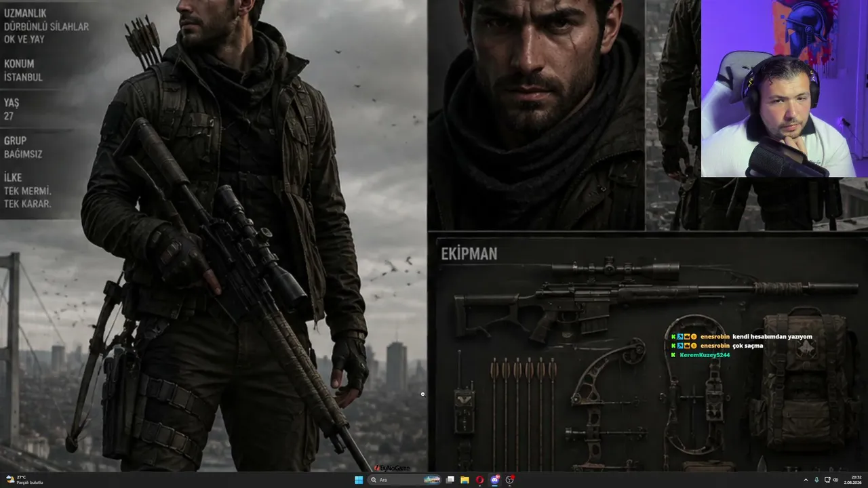Open the clock and date showing 20:32

click(852, 480)
